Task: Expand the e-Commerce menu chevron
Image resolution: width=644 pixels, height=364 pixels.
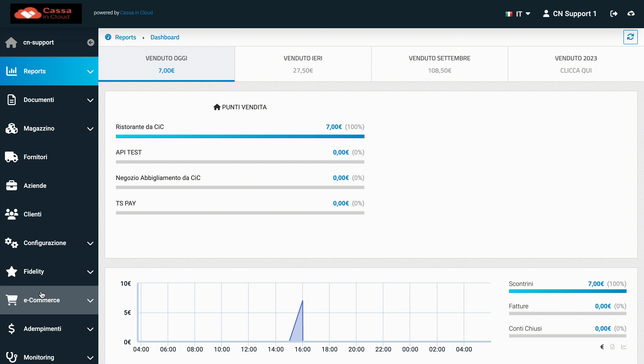Action: [x=90, y=301]
